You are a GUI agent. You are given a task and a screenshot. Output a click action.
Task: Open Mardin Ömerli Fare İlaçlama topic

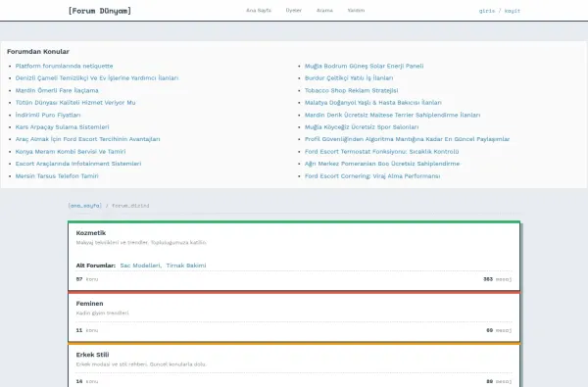pyautogui.click(x=57, y=90)
